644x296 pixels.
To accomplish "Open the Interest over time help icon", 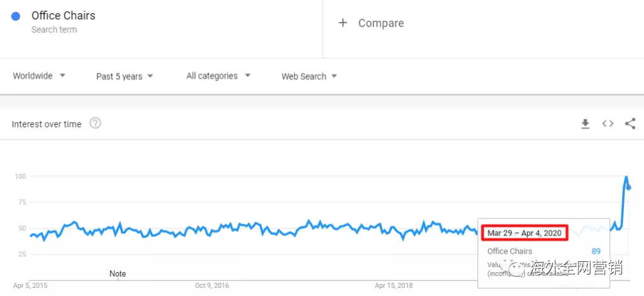I will pos(95,123).
